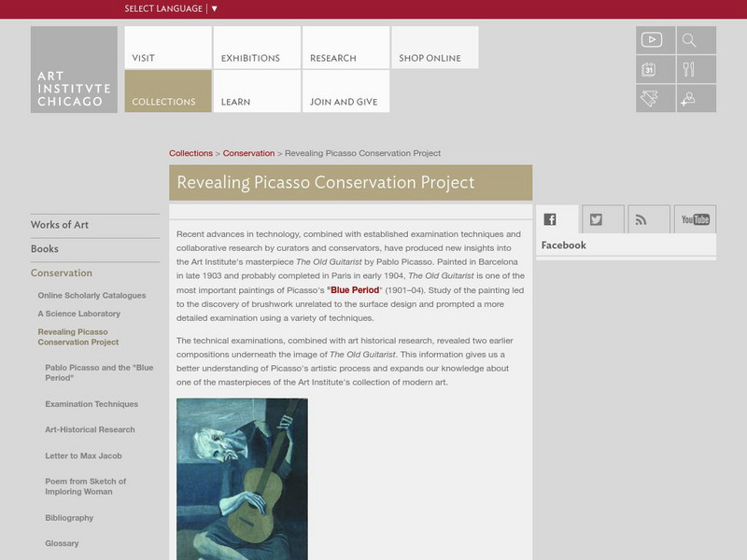The image size is (747, 560).
Task: Open Examination Techniques sidebar link
Action: click(92, 404)
